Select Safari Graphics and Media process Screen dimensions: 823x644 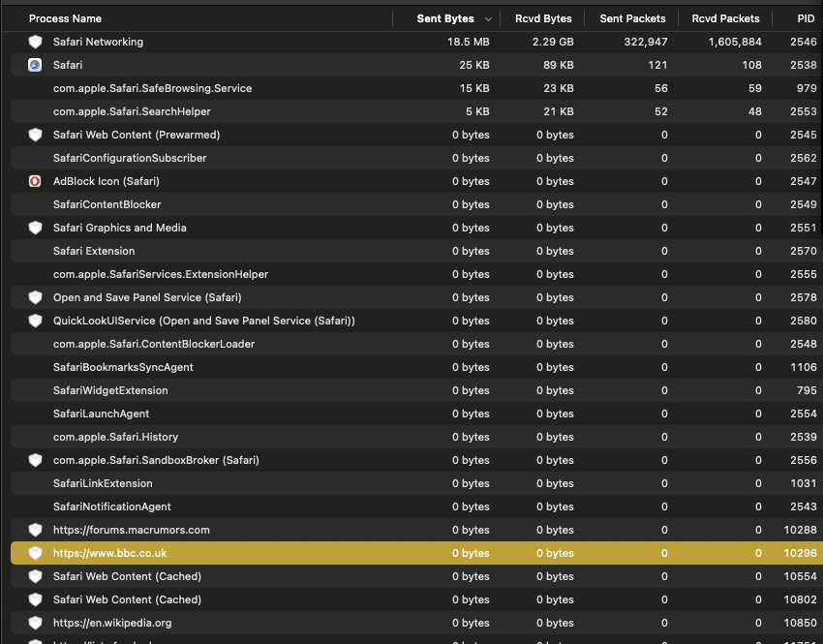tap(120, 228)
